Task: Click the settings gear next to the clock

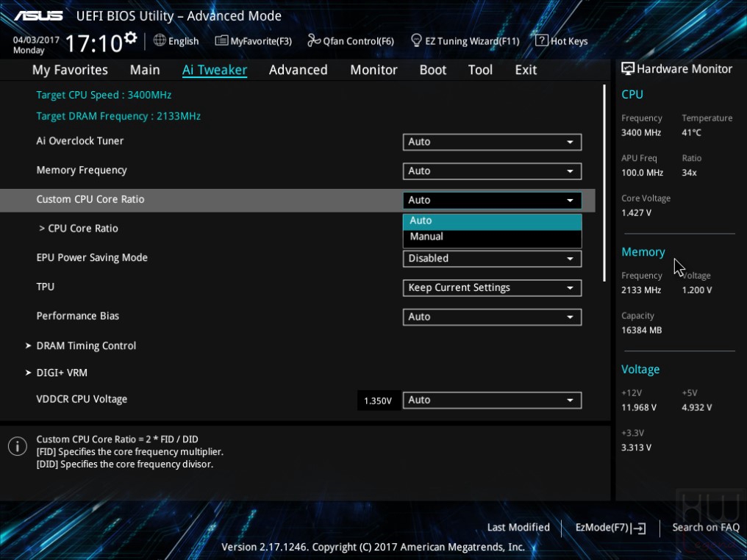Action: [130, 37]
